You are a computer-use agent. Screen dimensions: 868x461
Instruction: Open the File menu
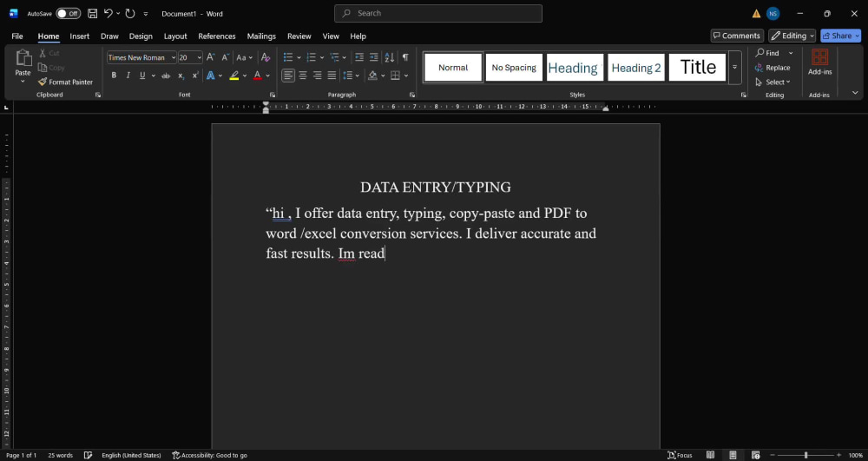tap(17, 36)
